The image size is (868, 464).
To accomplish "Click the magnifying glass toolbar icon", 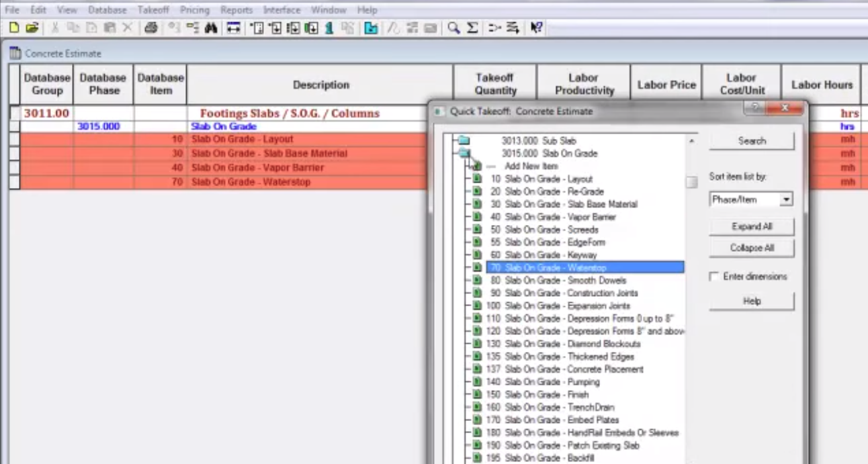I will (454, 28).
